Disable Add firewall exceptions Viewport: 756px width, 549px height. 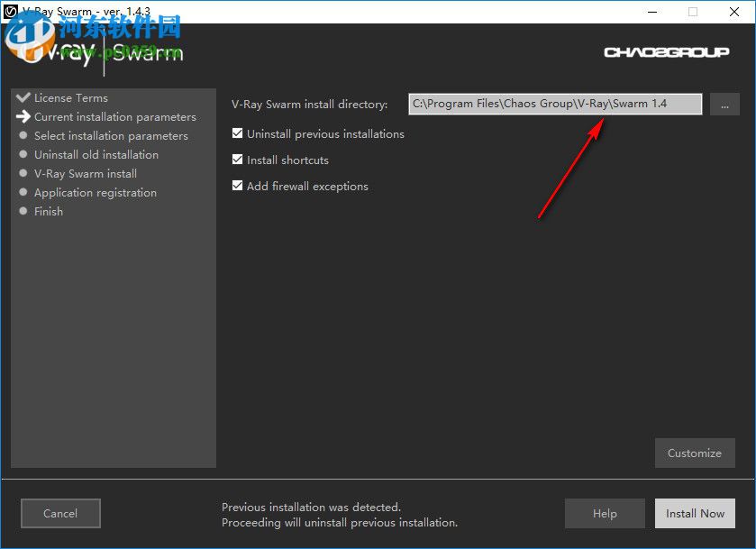point(237,186)
